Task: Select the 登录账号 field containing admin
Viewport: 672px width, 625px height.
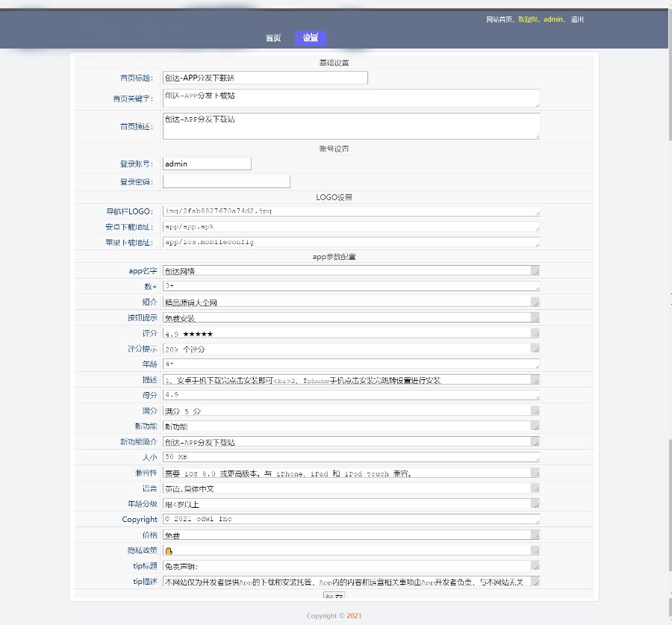Action: [x=207, y=164]
